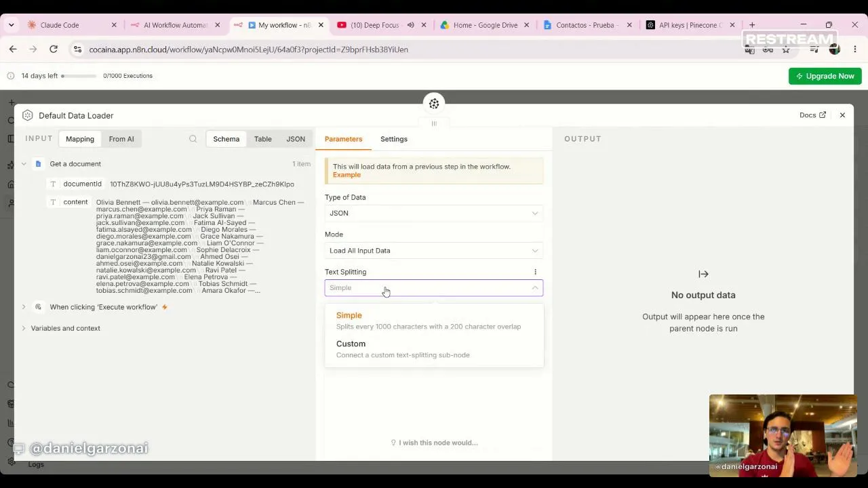The height and width of the screenshot is (488, 868).
Task: Switch input view to Schema
Action: [226, 139]
